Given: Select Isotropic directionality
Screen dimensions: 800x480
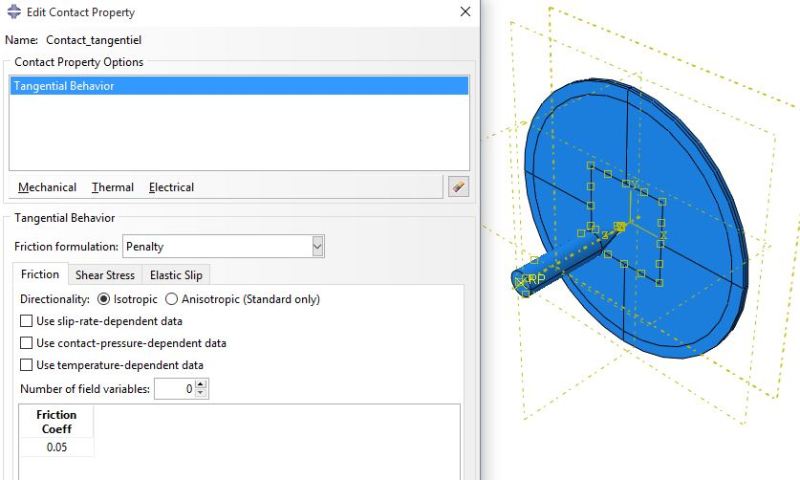Looking at the screenshot, I should (103, 299).
